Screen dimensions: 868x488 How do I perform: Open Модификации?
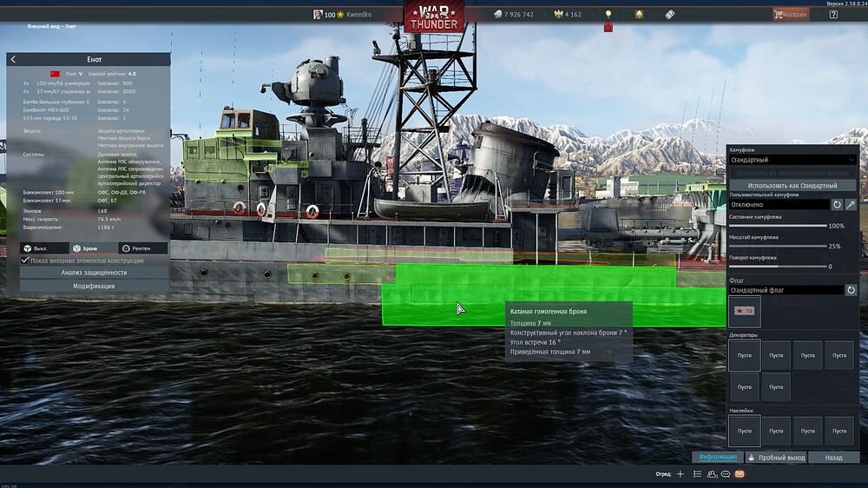[94, 287]
